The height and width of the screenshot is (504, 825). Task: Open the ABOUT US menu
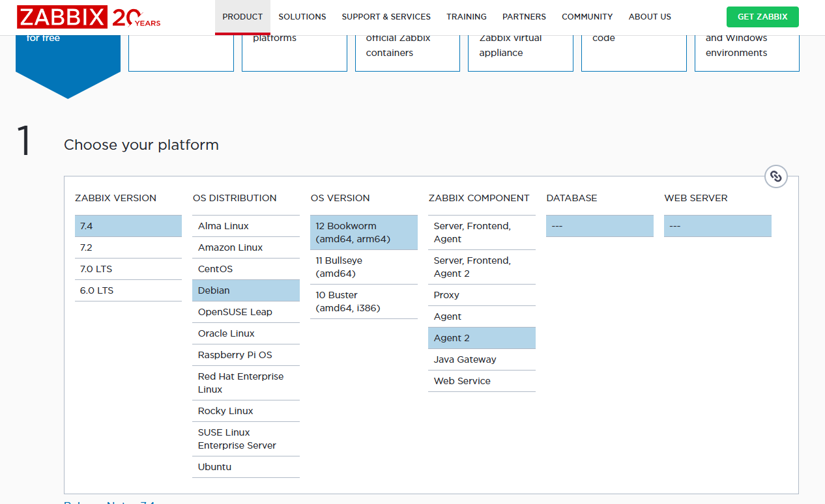click(650, 17)
